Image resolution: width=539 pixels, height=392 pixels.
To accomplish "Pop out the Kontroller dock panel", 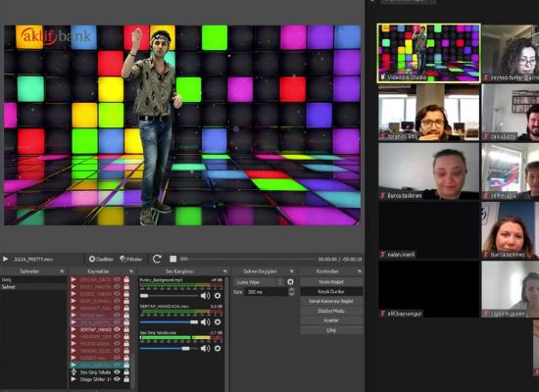I will [360, 271].
